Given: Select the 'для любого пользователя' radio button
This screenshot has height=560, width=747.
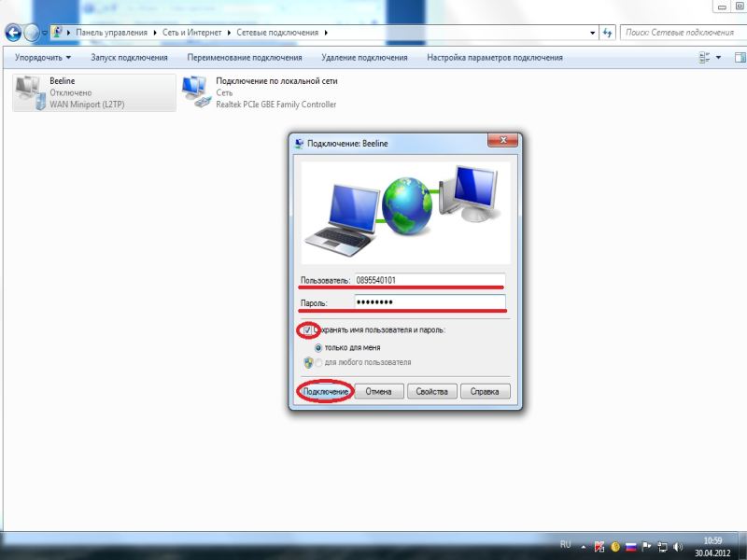Looking at the screenshot, I should click(x=319, y=362).
